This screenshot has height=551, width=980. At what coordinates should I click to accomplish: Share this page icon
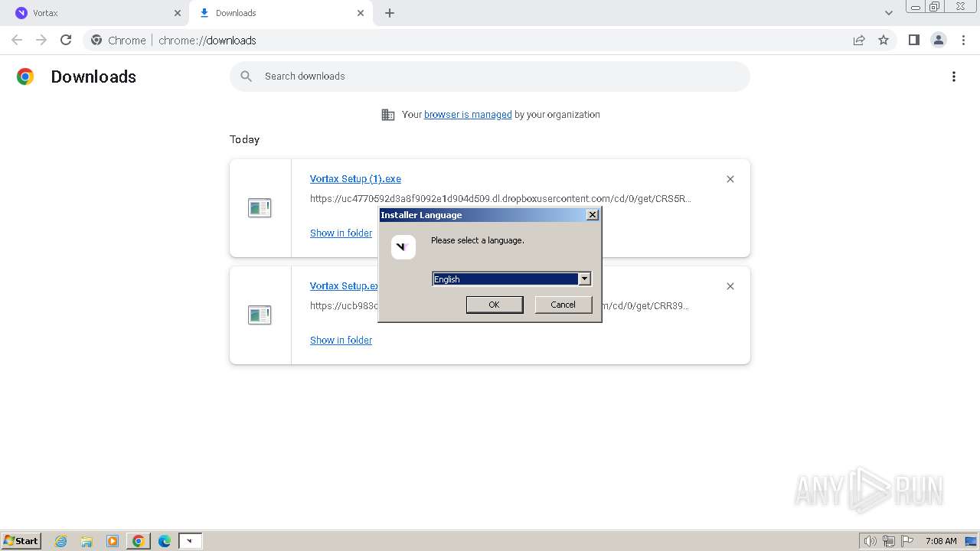pyautogui.click(x=859, y=40)
